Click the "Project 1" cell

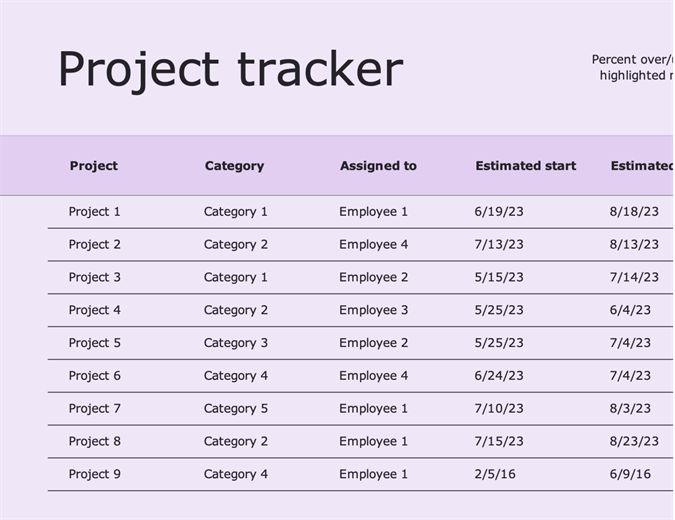tap(94, 212)
